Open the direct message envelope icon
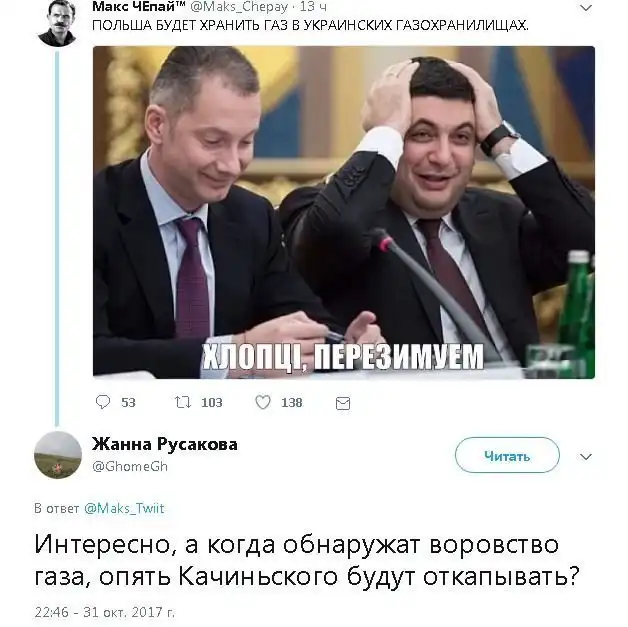Viewport: 628px width, 627px height. (x=343, y=403)
